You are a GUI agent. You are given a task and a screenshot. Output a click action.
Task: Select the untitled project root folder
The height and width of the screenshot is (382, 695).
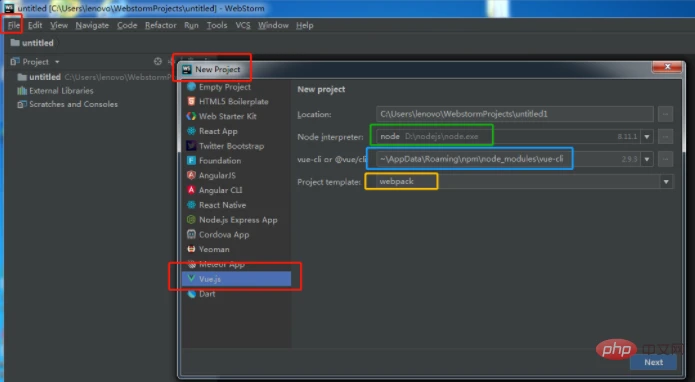[x=39, y=77]
